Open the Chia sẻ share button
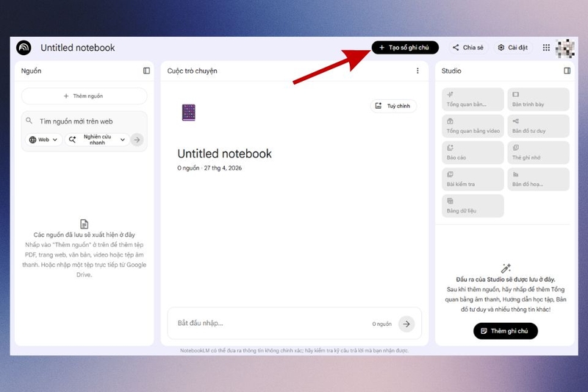Screen dimensions: 588x392 click(468, 48)
